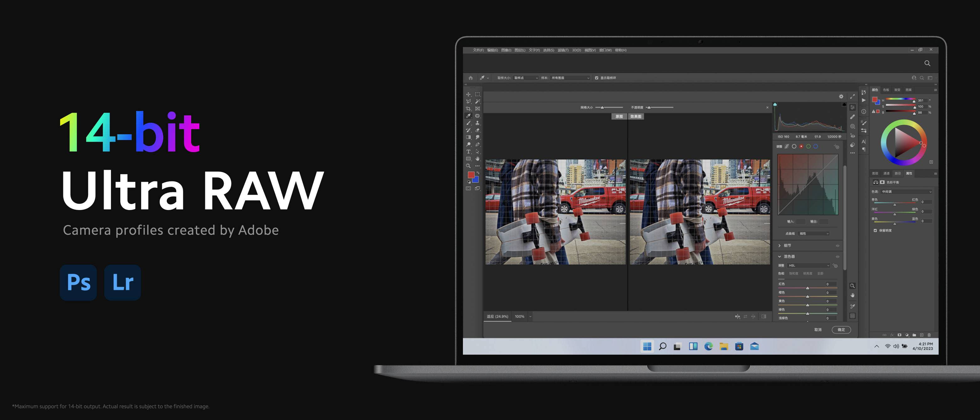The image size is (980, 420).
Task: Open Camera Raw settings gear
Action: point(841,97)
